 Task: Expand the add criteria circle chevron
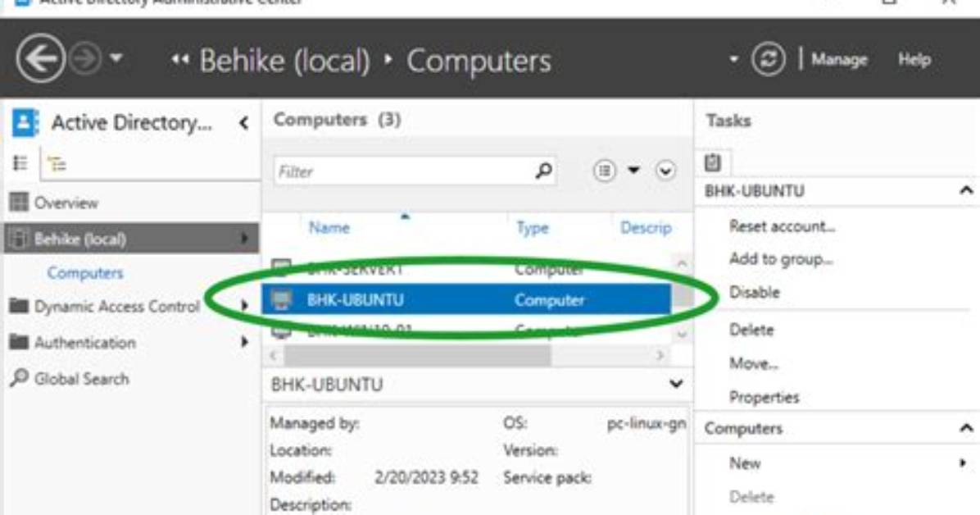click(x=665, y=171)
